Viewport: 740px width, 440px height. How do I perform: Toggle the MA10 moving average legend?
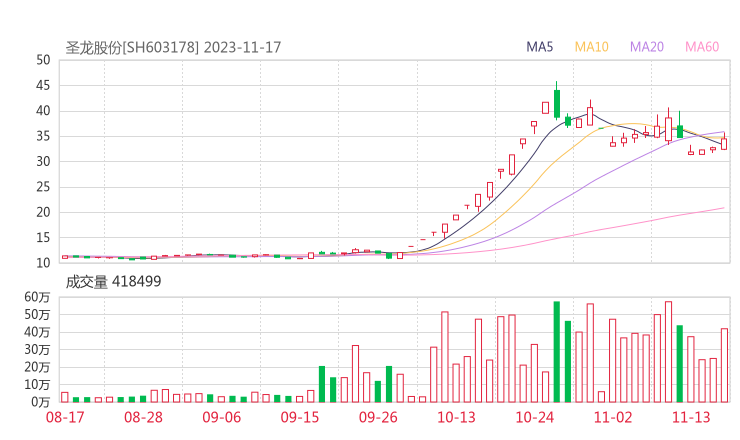point(592,47)
